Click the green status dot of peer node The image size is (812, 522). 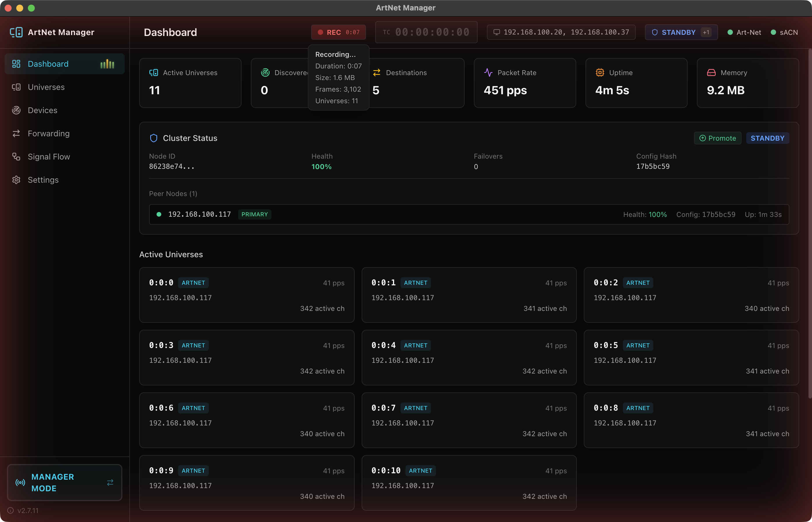pos(159,214)
